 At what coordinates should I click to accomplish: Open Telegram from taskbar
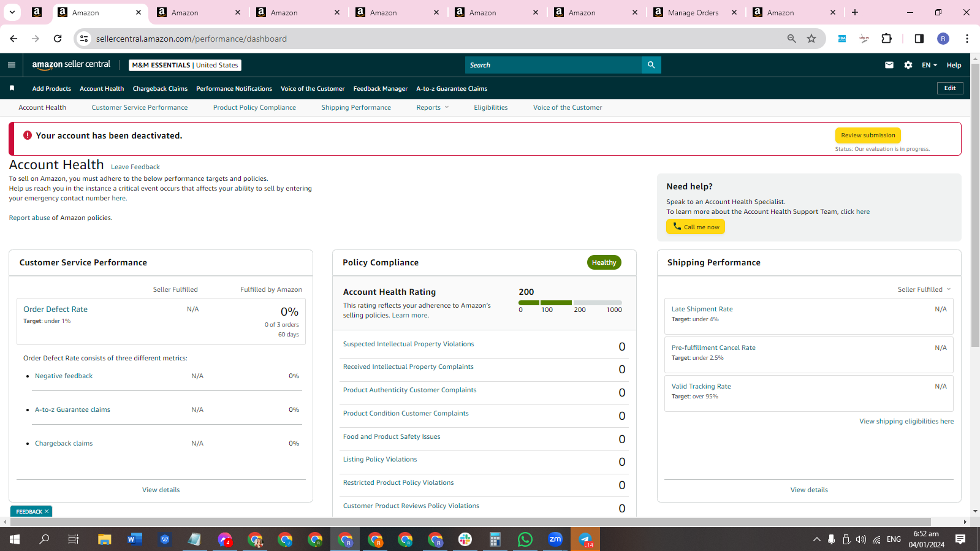tap(585, 539)
